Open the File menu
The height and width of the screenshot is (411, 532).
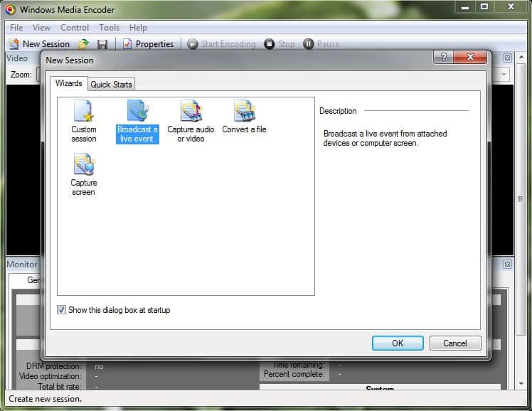(x=16, y=28)
